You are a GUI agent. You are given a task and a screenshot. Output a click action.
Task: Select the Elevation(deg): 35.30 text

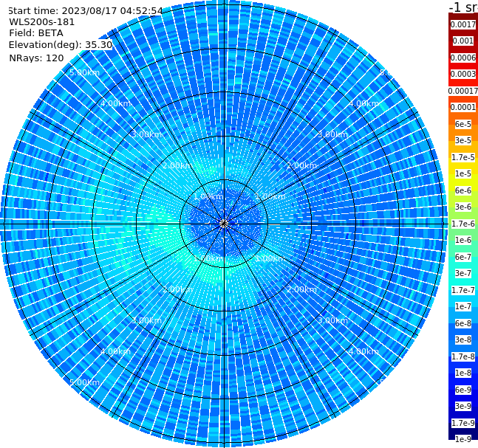[61, 45]
